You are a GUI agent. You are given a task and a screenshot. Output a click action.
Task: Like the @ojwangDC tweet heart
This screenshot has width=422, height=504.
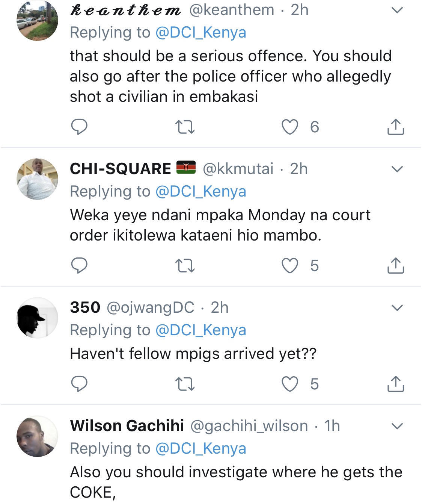coord(290,384)
